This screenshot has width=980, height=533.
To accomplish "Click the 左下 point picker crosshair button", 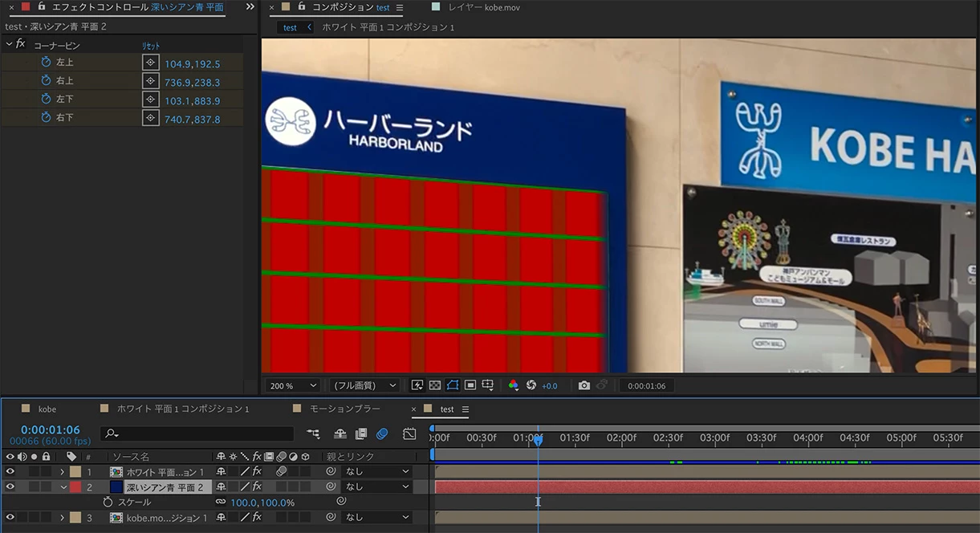I will (x=150, y=99).
